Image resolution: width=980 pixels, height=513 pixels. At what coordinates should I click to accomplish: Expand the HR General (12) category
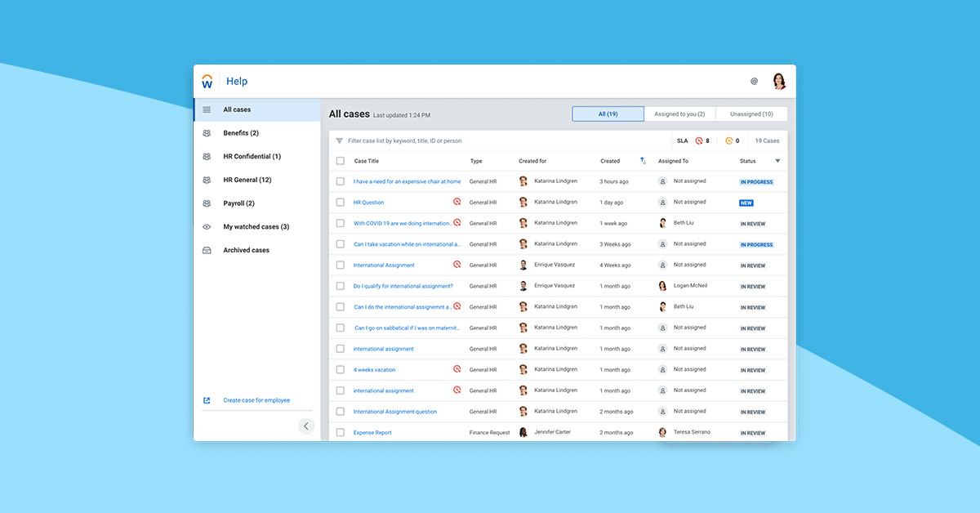click(247, 180)
